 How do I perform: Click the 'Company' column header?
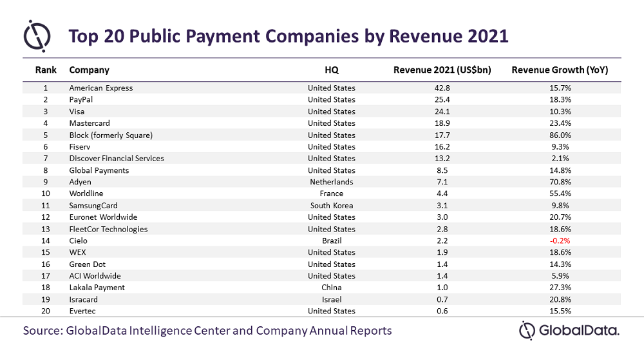89,70
